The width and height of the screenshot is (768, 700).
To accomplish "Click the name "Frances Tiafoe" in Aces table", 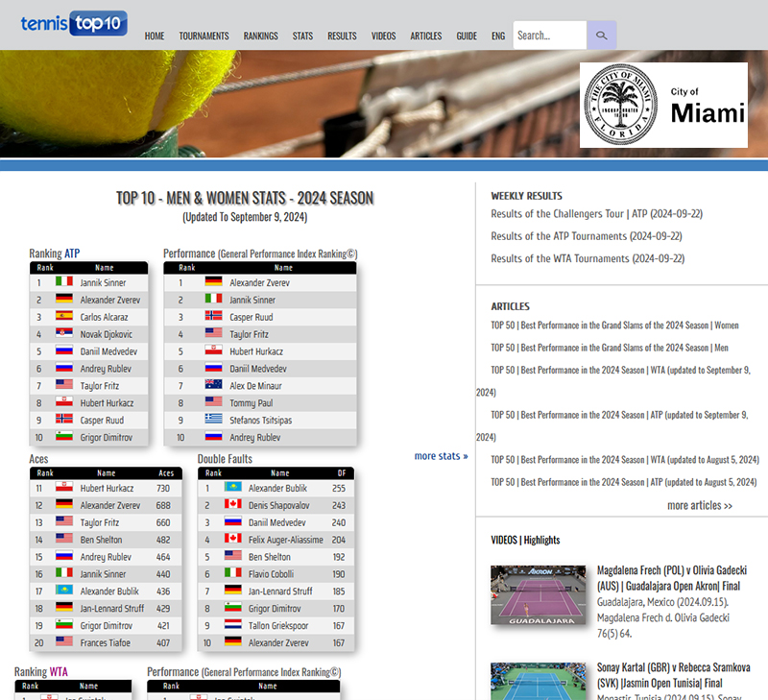I will tap(106, 642).
